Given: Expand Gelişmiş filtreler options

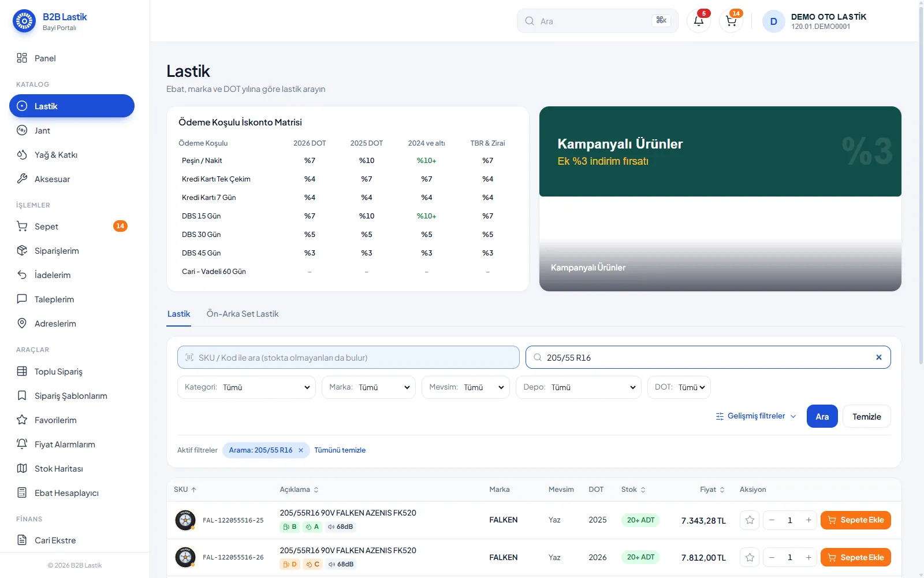Looking at the screenshot, I should point(756,416).
